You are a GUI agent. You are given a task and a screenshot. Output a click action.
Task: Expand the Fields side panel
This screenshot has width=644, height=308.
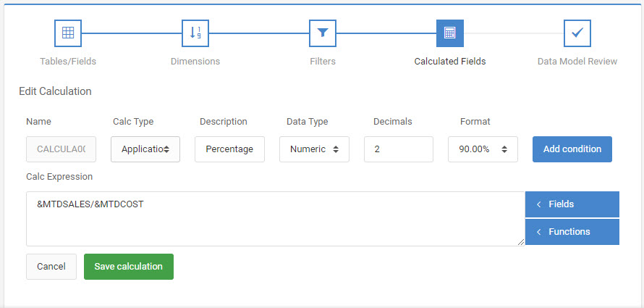pyautogui.click(x=572, y=204)
